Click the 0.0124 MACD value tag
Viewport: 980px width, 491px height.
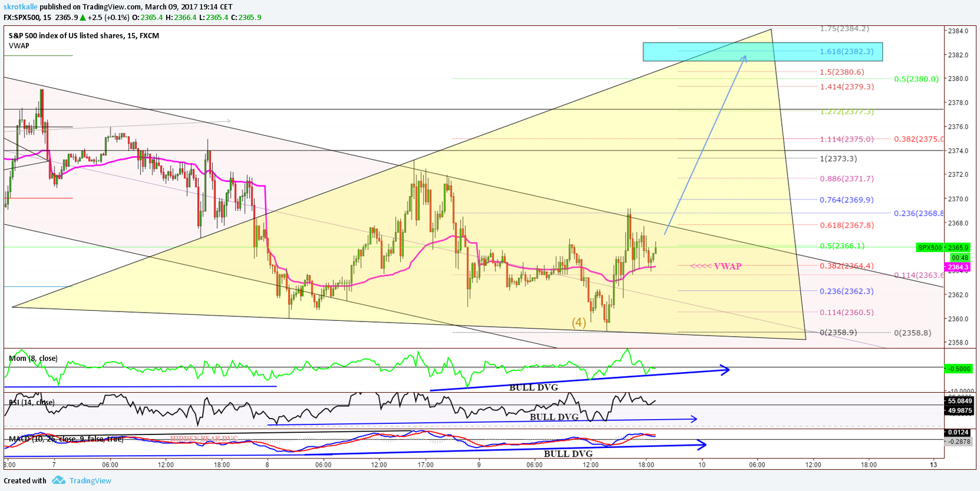(x=958, y=433)
